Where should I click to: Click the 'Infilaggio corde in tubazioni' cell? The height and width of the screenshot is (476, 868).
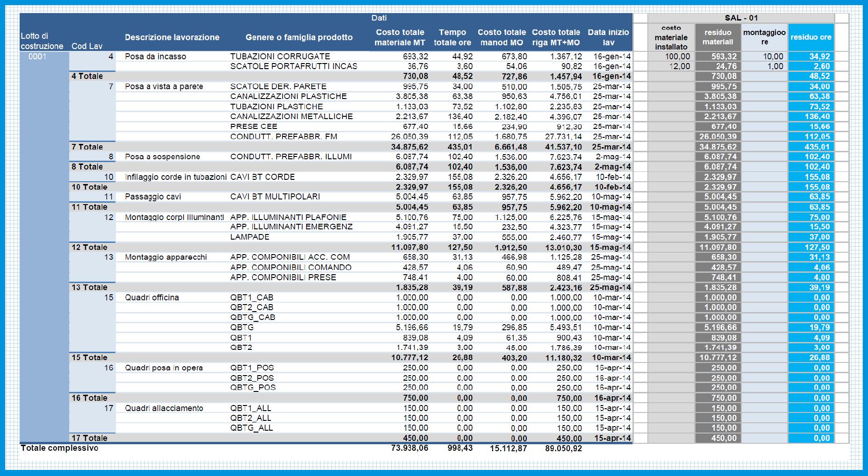(x=176, y=177)
